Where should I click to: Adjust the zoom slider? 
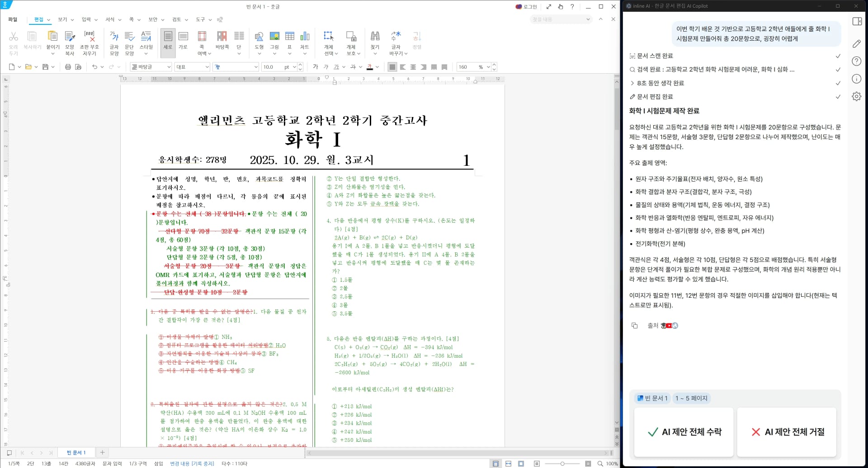[x=563, y=463]
